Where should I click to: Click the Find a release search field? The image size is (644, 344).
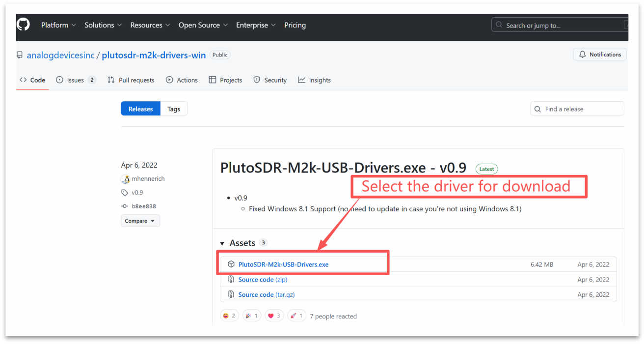(x=577, y=109)
